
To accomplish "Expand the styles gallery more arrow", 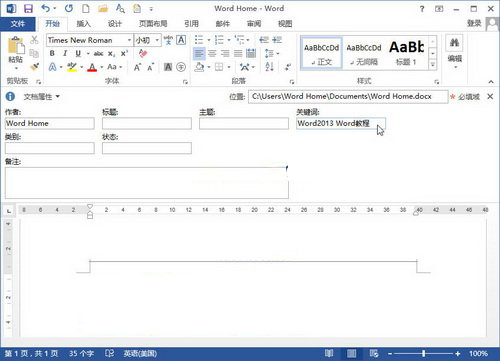I will pyautogui.click(x=432, y=65).
